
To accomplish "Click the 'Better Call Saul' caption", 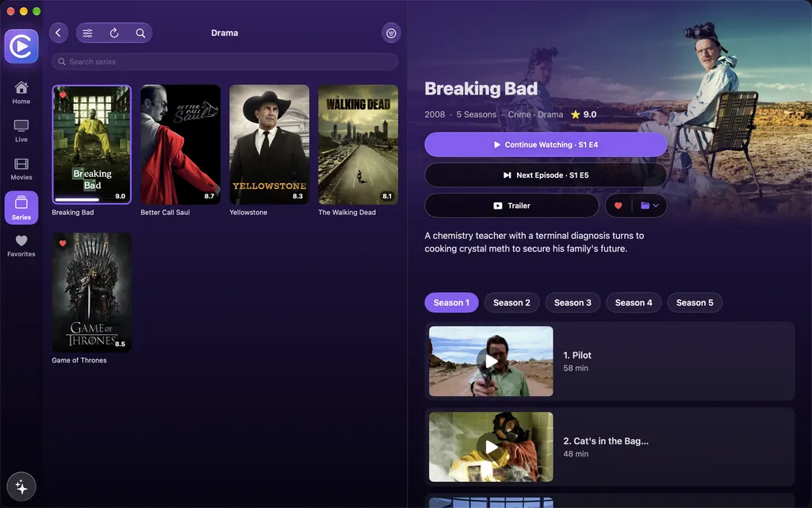I will 165,213.
